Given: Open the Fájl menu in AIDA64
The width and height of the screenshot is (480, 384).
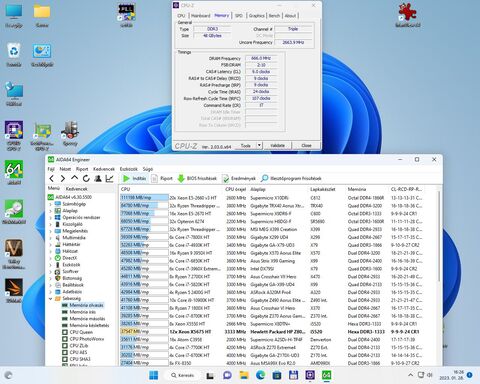Looking at the screenshot, I should click(x=51, y=169).
